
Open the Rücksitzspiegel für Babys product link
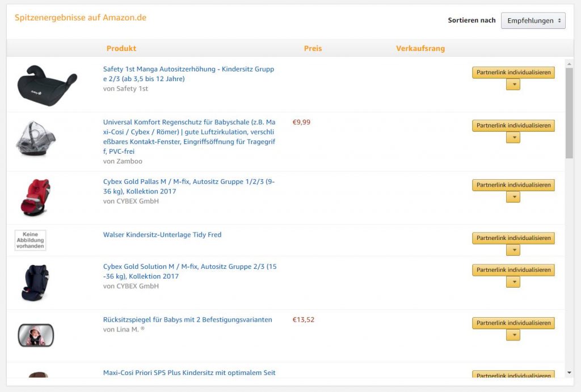tap(187, 319)
